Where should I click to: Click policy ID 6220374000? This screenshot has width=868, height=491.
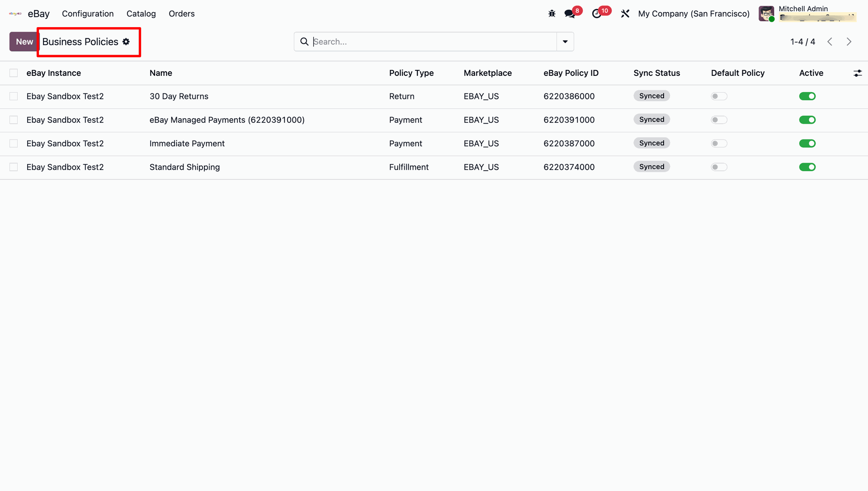point(569,167)
